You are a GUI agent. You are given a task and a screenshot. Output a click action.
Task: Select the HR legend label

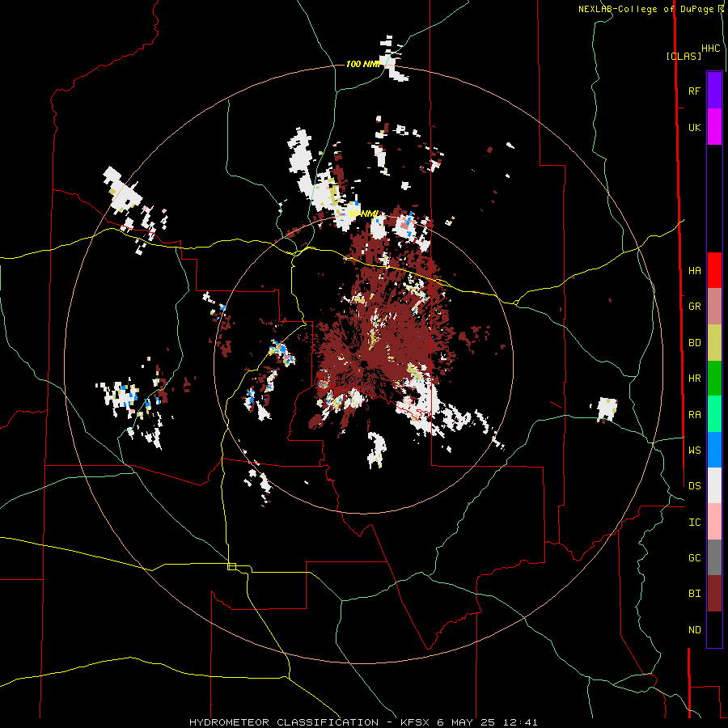[x=694, y=379]
